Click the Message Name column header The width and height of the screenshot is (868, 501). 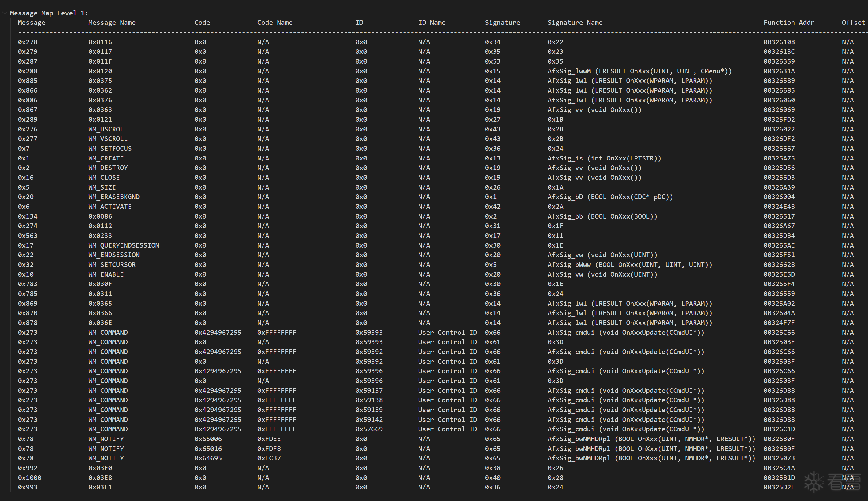coord(112,23)
